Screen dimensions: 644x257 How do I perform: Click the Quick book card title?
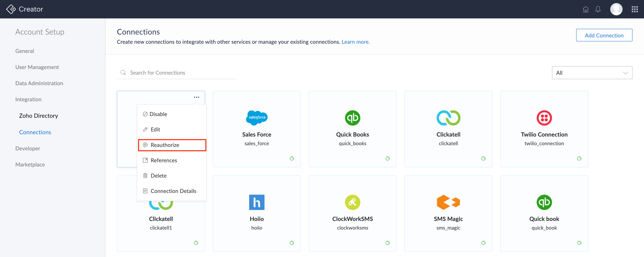tap(544, 219)
